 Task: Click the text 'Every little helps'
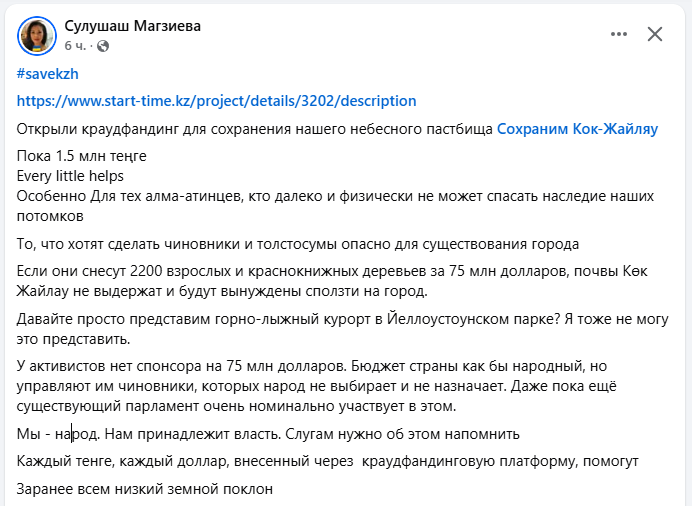pyautogui.click(x=71, y=176)
